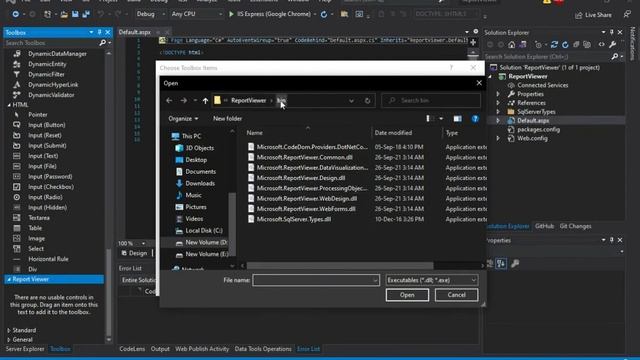Select Microsoft.ReportViewer.Common.dll file
The height and width of the screenshot is (360, 640).
click(x=304, y=158)
